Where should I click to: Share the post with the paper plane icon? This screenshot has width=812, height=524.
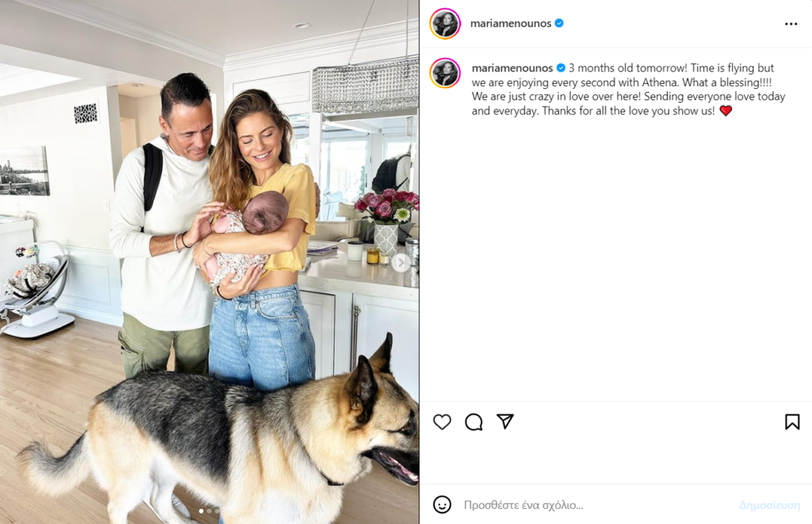coord(505,422)
